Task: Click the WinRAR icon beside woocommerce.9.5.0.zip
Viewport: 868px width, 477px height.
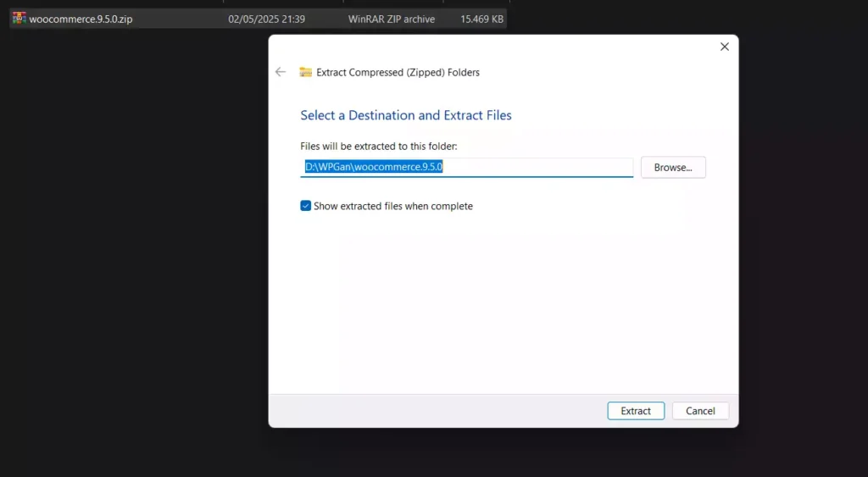Action: (x=19, y=19)
